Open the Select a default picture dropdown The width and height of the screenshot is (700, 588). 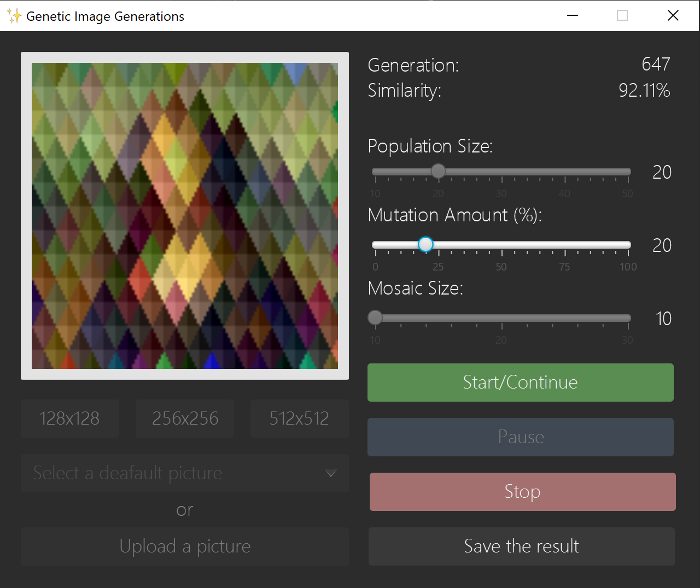(x=185, y=473)
